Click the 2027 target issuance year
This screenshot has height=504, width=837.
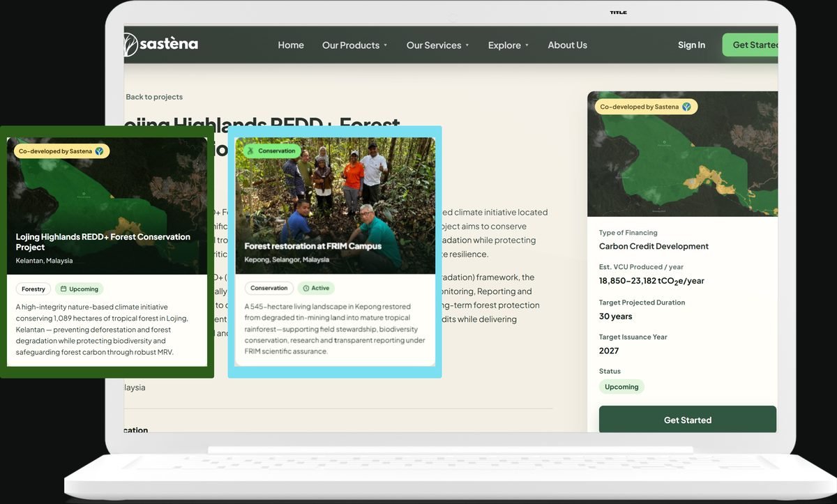tap(609, 351)
